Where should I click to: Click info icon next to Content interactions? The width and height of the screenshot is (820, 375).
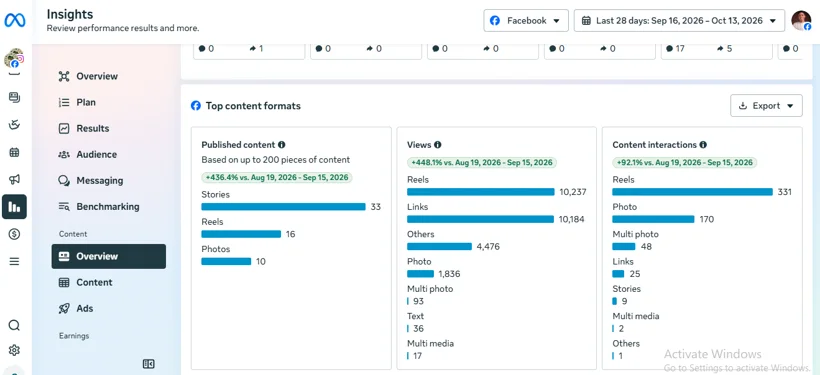coord(703,145)
